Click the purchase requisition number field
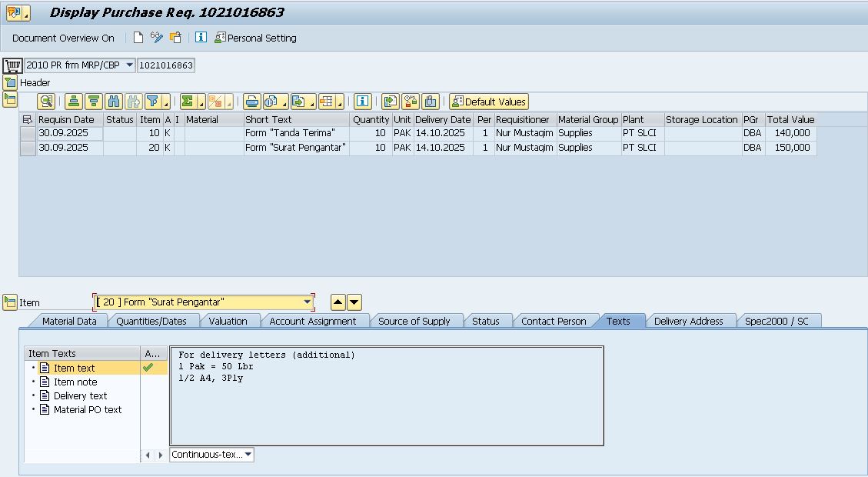 click(x=166, y=65)
